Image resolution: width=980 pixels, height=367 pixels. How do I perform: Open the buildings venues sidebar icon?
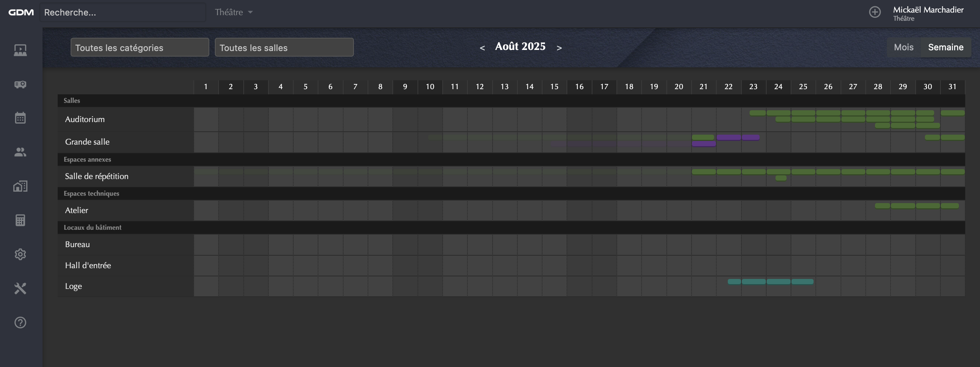20,186
